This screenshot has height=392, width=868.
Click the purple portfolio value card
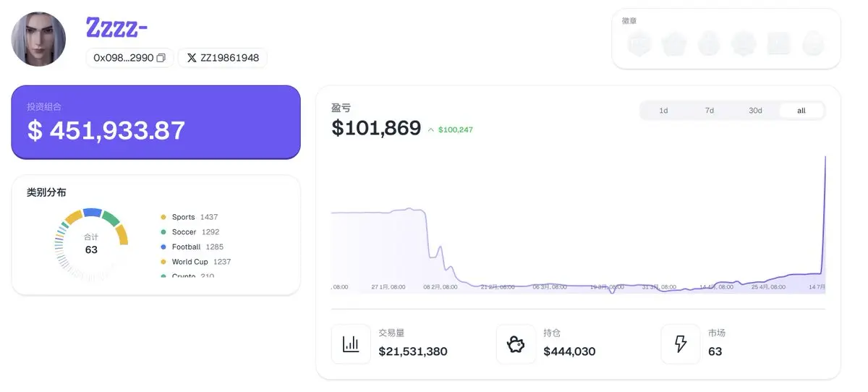(156, 122)
